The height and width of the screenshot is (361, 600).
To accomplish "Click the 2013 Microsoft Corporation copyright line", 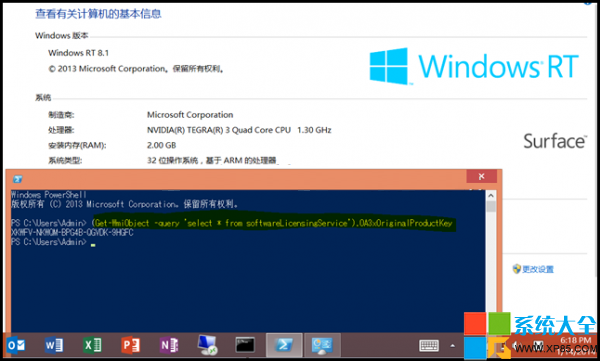I will click(136, 69).
